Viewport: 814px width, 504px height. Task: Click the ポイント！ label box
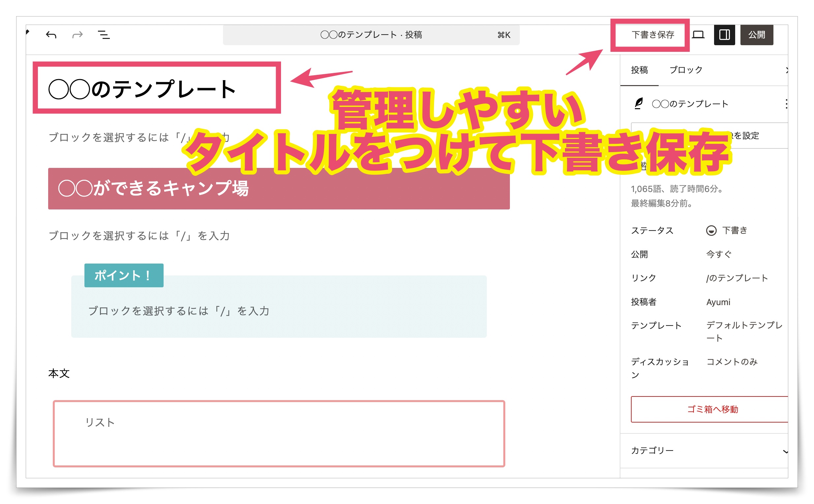[124, 275]
